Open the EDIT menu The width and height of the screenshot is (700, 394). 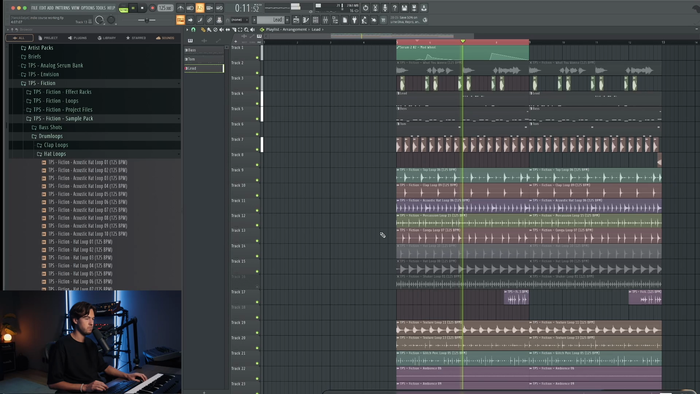tap(42, 8)
